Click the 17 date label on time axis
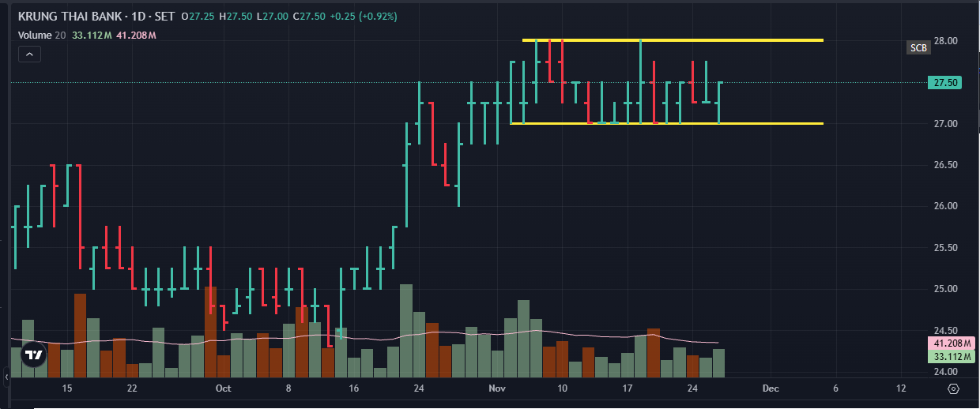Image resolution: width=980 pixels, height=409 pixels. pos(628,388)
